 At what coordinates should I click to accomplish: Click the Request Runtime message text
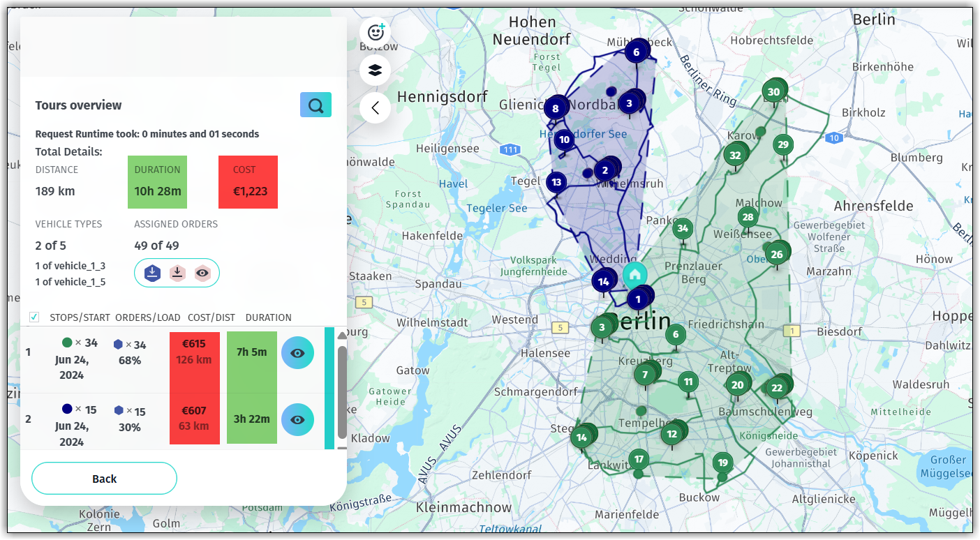click(x=147, y=134)
